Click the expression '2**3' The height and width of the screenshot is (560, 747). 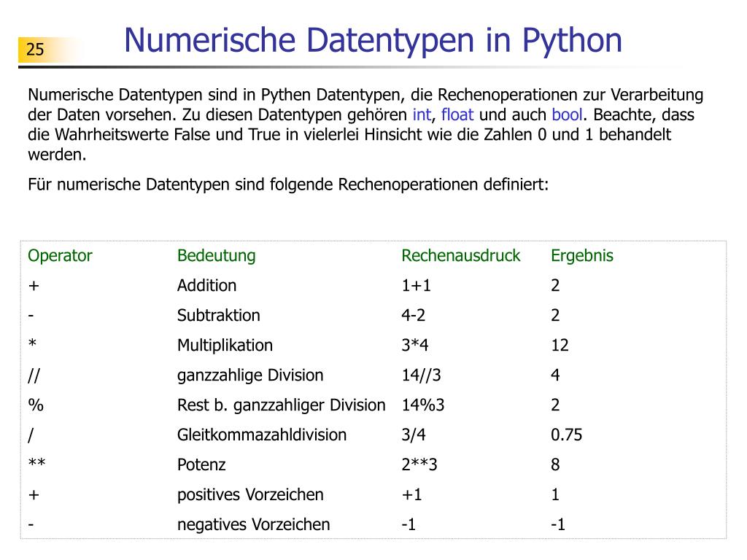pos(419,464)
